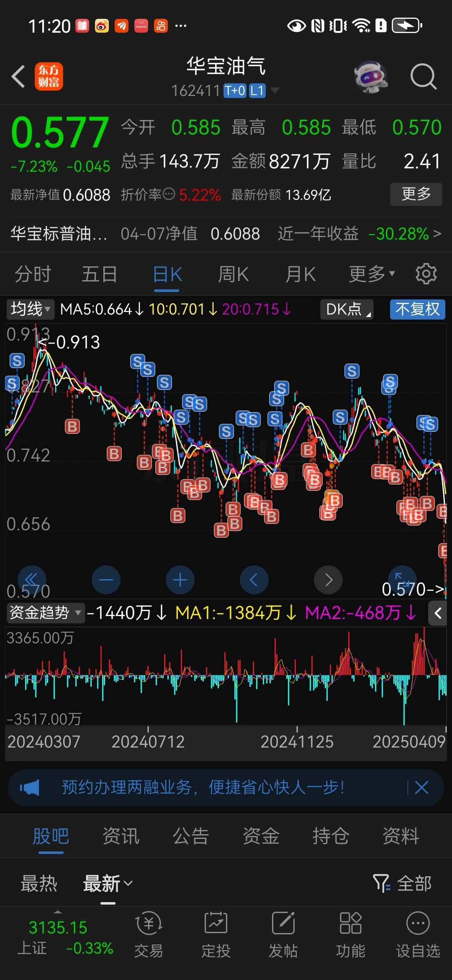Tap the MA5:0.664 moving average value

pos(102,309)
